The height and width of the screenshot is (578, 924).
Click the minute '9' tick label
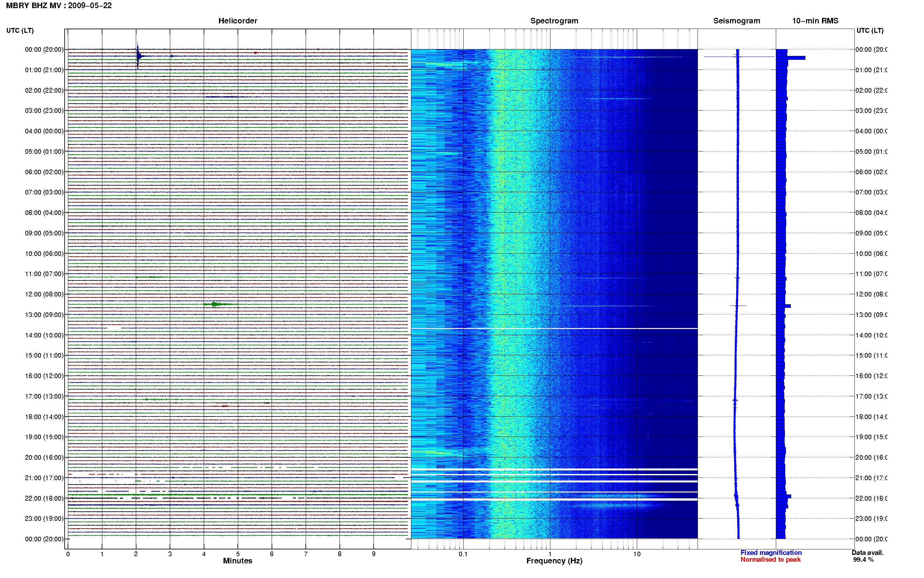pyautogui.click(x=374, y=554)
